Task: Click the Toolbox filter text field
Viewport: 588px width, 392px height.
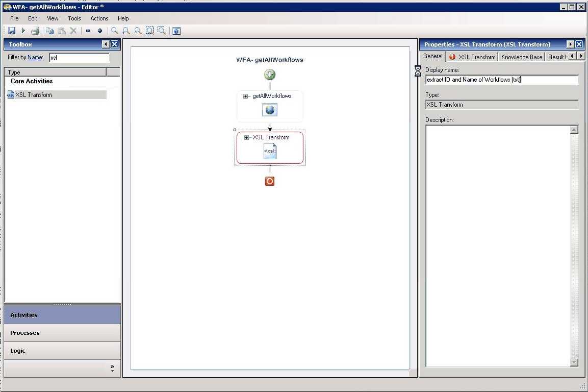Action: click(x=79, y=58)
